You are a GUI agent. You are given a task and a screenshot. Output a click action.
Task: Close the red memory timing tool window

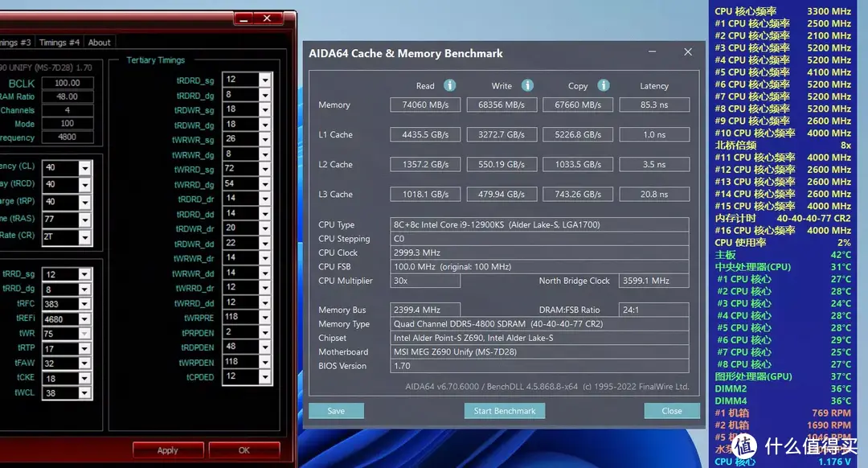pos(268,18)
